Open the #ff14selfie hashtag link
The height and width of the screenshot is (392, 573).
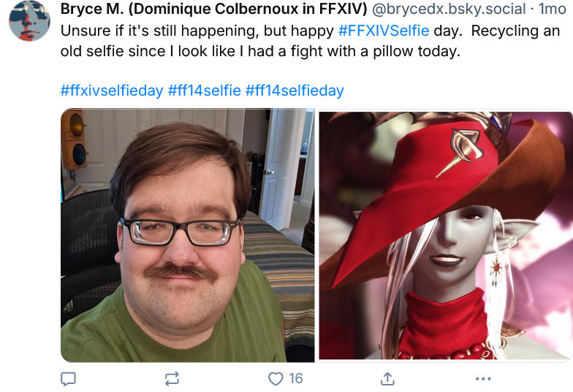(205, 91)
